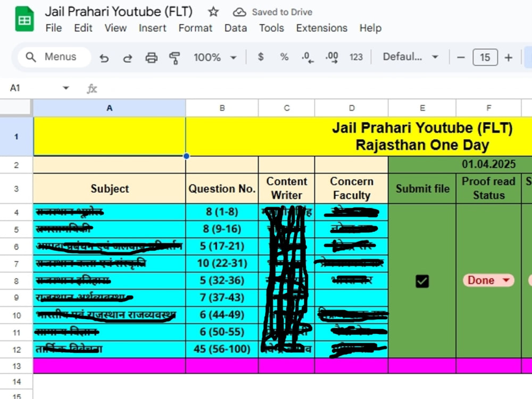
Task: Select column C header
Action: pos(287,108)
